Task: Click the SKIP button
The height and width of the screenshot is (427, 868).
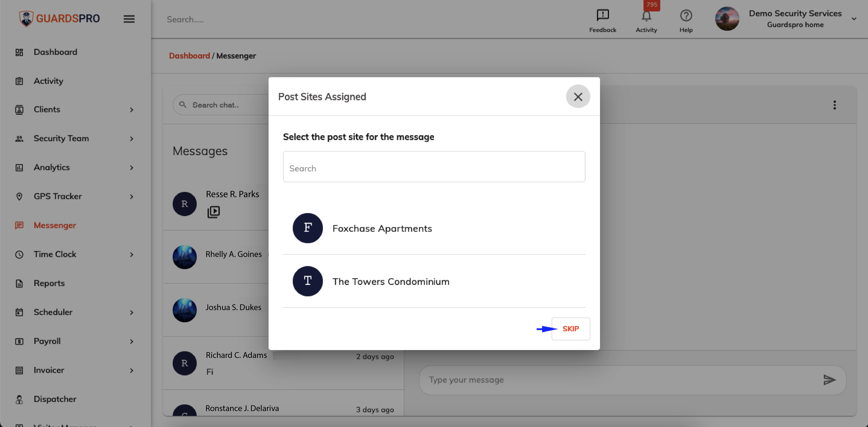Action: (x=570, y=329)
